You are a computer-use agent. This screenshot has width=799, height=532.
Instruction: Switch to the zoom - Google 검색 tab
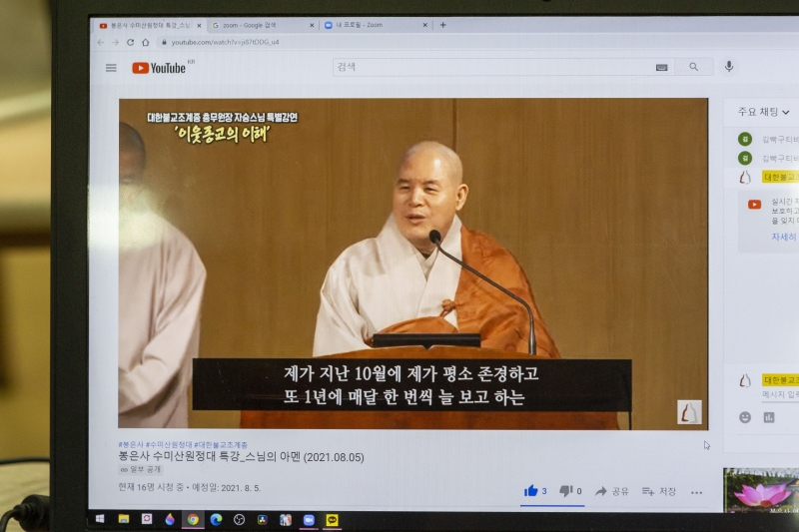(x=262, y=25)
